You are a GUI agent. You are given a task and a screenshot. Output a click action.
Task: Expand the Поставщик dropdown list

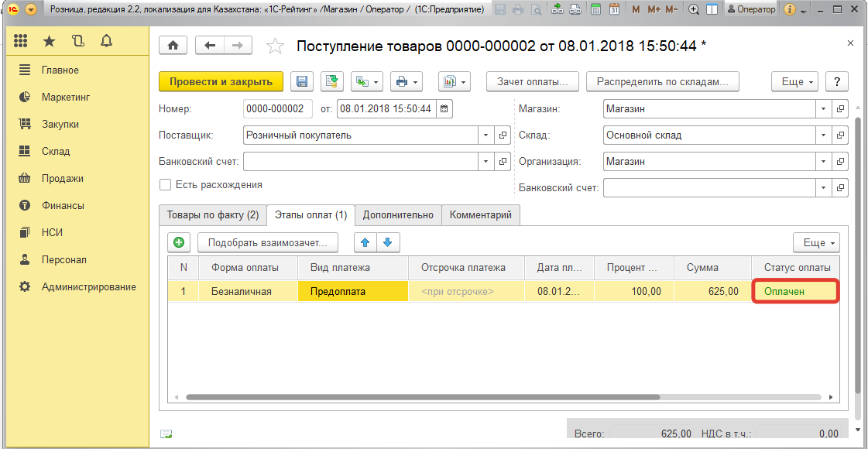coord(486,135)
